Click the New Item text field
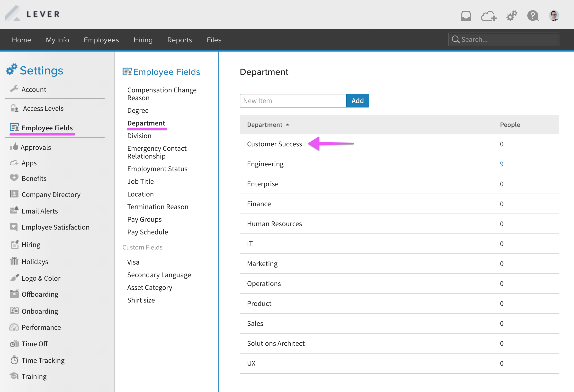Image resolution: width=574 pixels, height=392 pixels. click(293, 101)
